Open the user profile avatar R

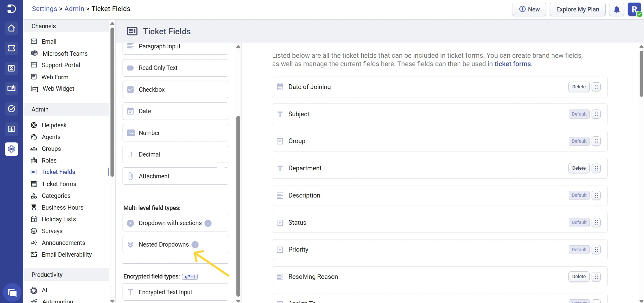[635, 9]
